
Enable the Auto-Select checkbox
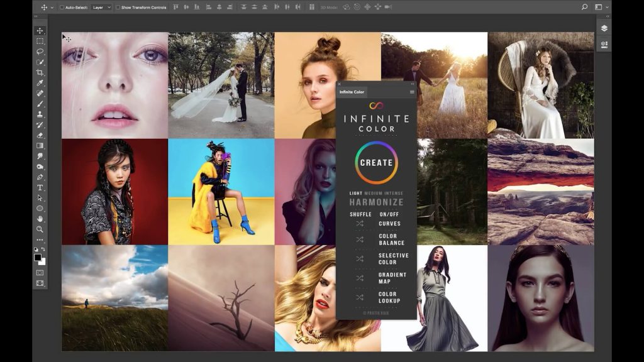pos(62,8)
